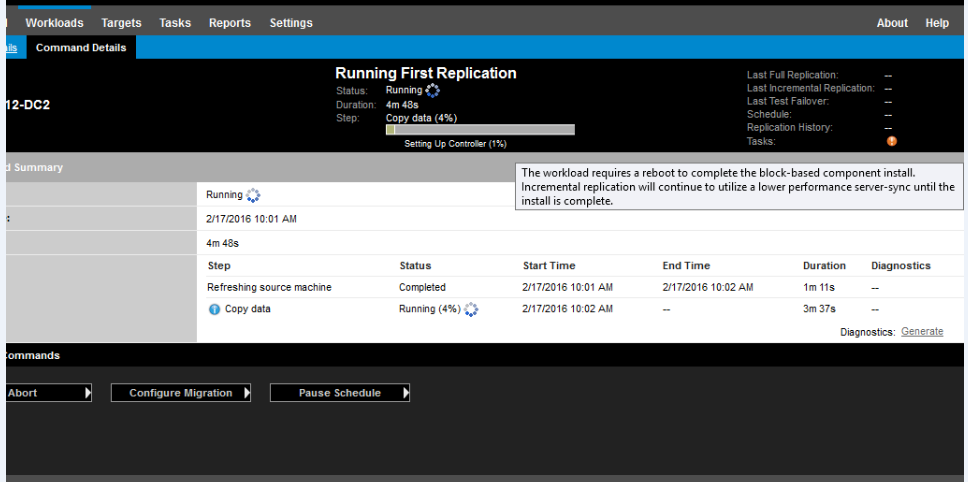This screenshot has width=968, height=482.
Task: Click the Copy data progress bar
Action: click(480, 129)
